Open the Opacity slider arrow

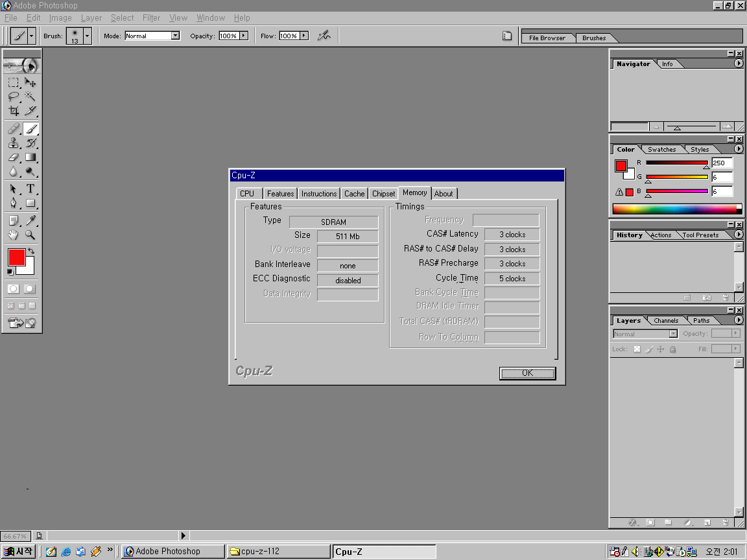tap(244, 36)
